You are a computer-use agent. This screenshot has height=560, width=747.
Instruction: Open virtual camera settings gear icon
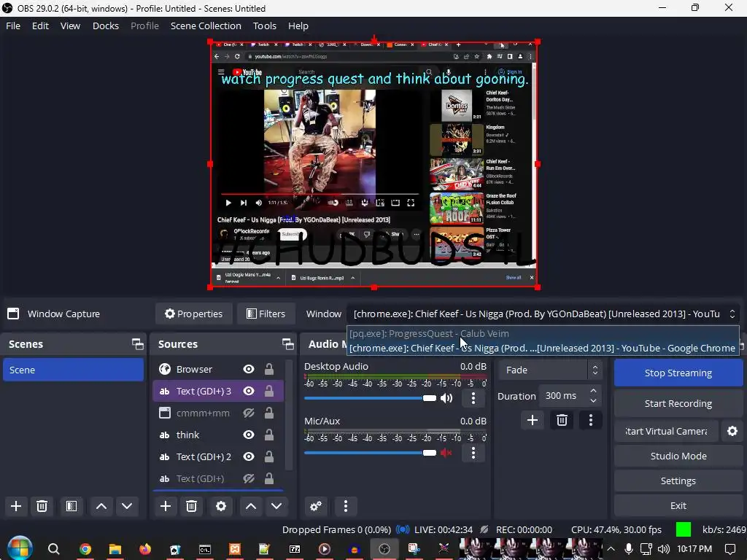(x=732, y=432)
